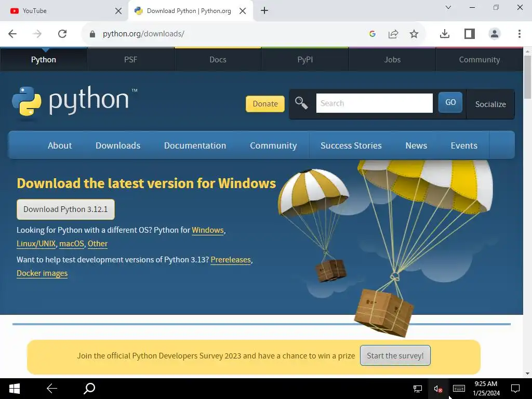Open the browser profile avatar
This screenshot has height=399, width=532.
click(495, 34)
